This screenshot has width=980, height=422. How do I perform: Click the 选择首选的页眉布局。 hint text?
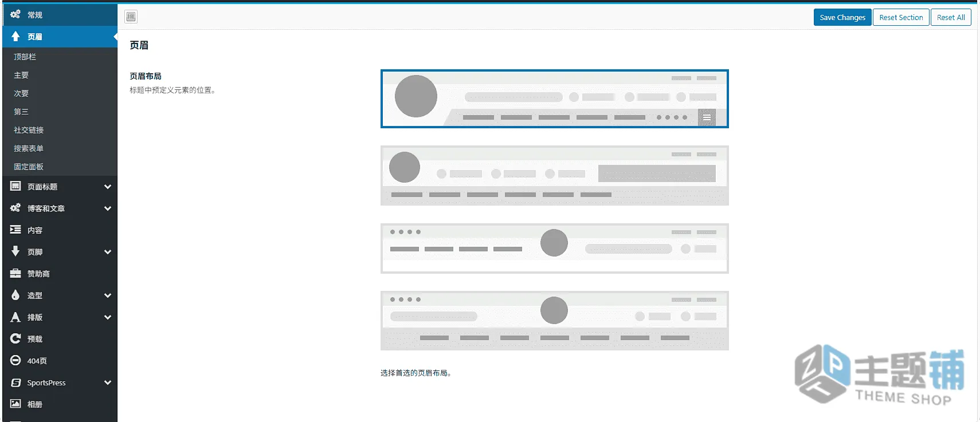[417, 373]
